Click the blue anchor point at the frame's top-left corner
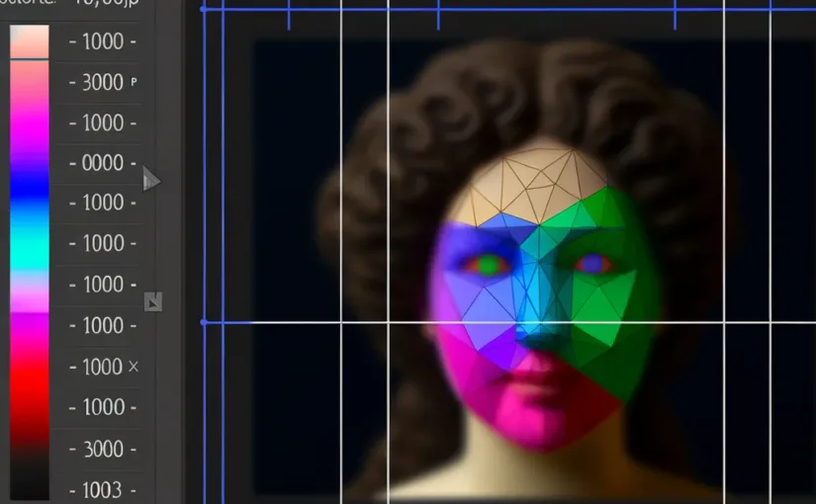816x504 pixels. [x=204, y=9]
